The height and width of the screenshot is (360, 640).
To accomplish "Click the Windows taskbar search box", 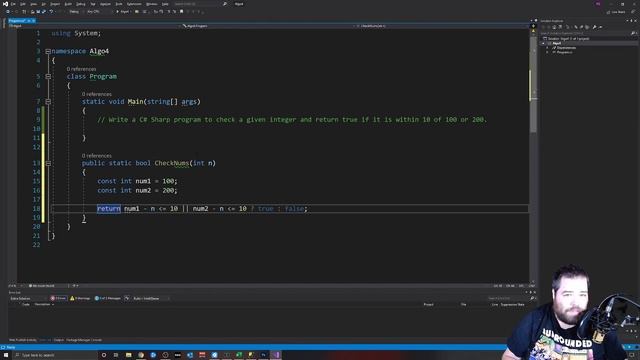I will pos(55,355).
